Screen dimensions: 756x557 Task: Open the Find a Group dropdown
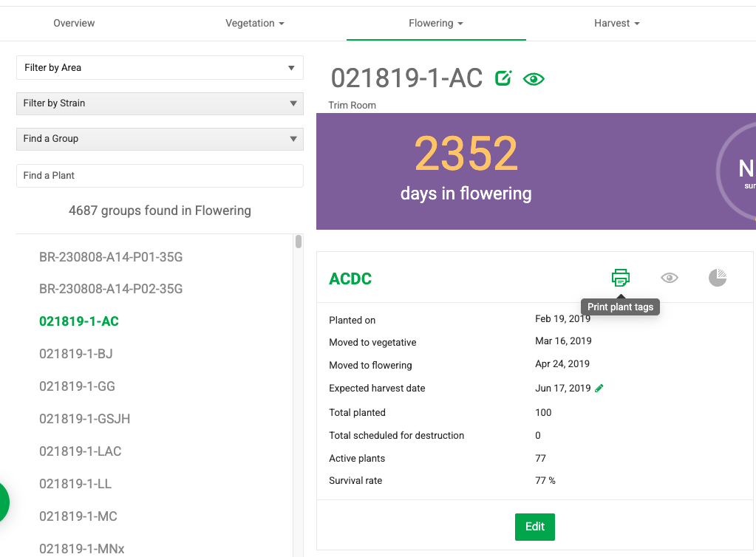pyautogui.click(x=160, y=139)
